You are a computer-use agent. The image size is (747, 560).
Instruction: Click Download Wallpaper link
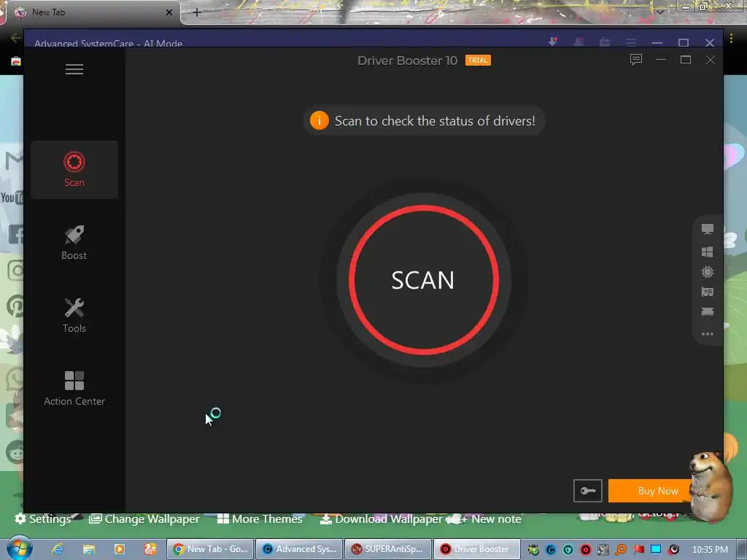pos(381,518)
